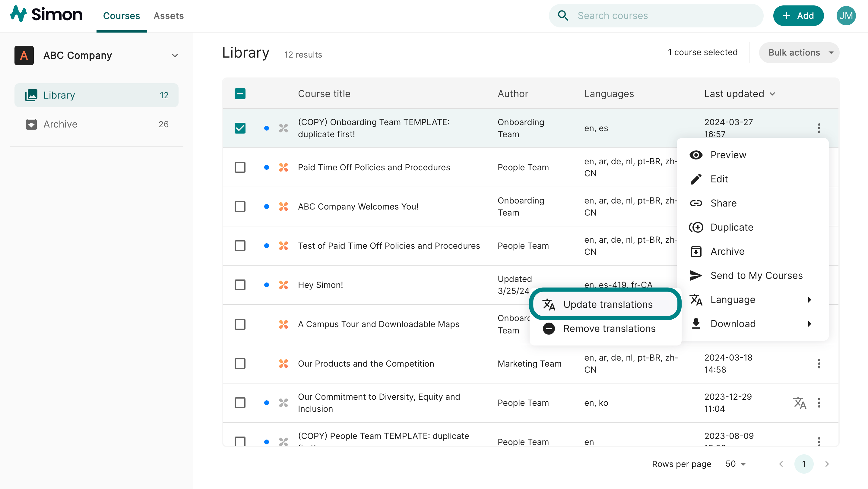The width and height of the screenshot is (868, 489).
Task: Check the ABC Company Welcomes You checkbox
Action: (x=240, y=207)
